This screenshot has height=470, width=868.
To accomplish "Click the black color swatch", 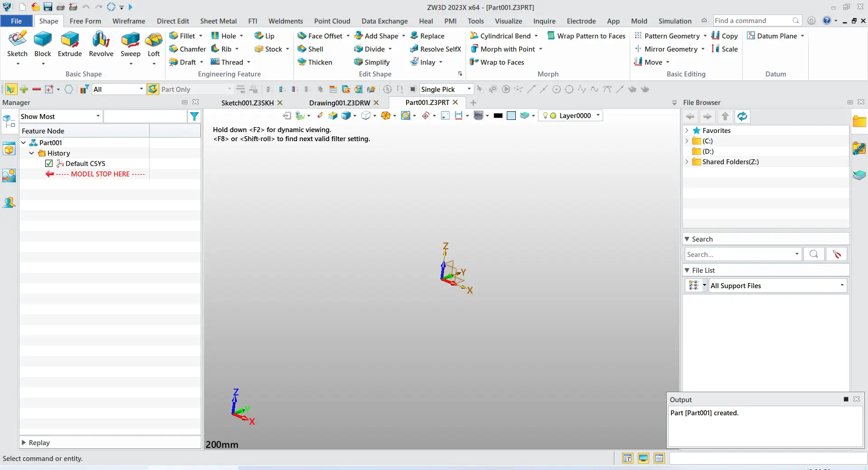I will [498, 116].
